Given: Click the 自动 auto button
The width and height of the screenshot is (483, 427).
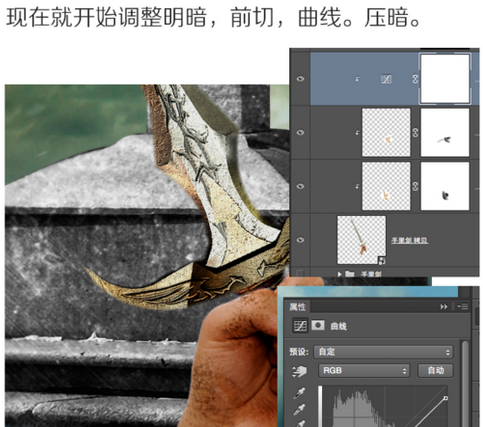Looking at the screenshot, I should click(435, 370).
